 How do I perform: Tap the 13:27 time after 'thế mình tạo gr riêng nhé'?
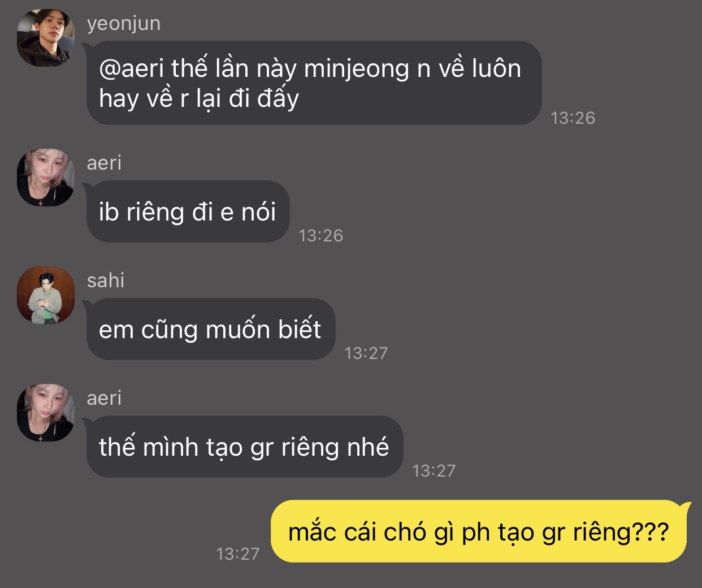click(434, 470)
